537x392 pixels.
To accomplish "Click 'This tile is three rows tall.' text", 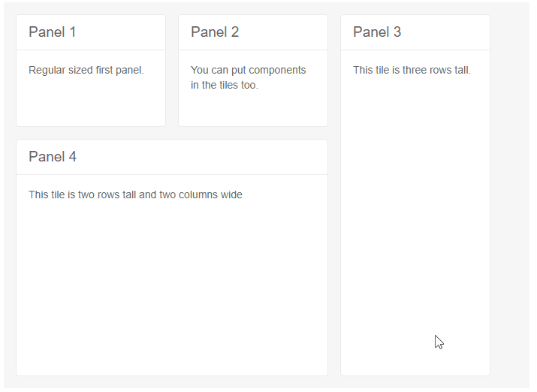I will pyautogui.click(x=412, y=71).
